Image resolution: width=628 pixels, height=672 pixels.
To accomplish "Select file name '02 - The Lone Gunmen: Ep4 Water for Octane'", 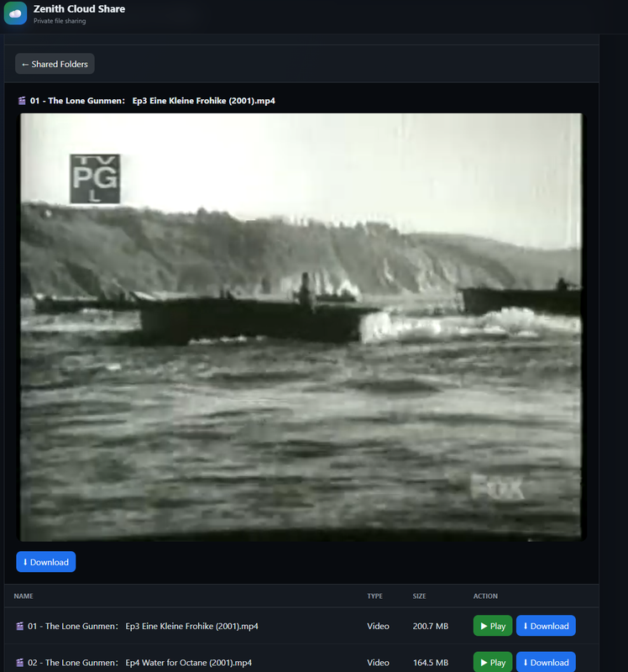I will point(139,663).
